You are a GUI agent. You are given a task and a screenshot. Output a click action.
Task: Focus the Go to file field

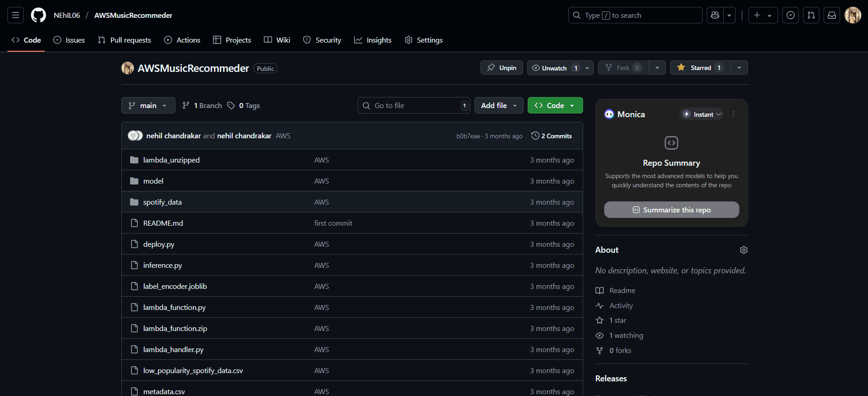[414, 105]
